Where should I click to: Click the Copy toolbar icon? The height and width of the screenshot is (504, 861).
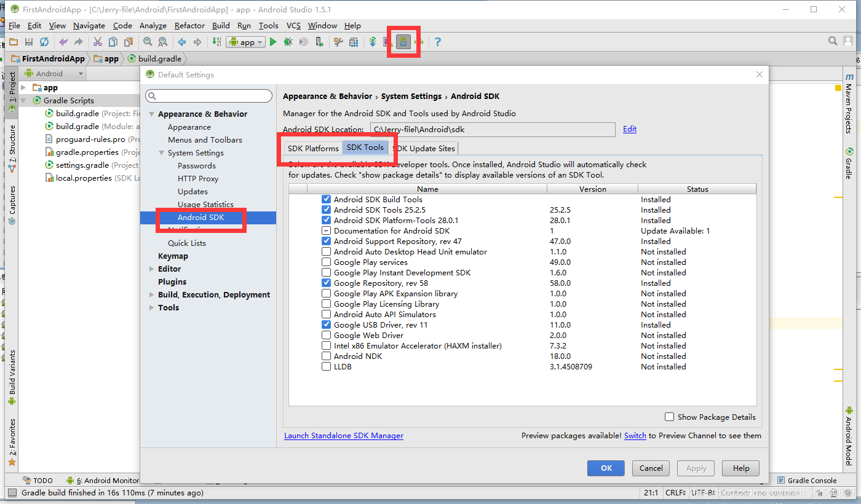coord(113,42)
